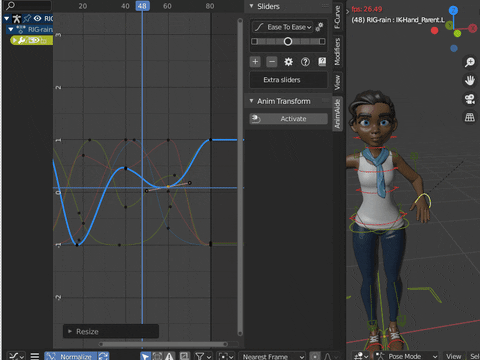The width and height of the screenshot is (480, 360).
Task: Click the manual book icon in Sliders panel
Action: (322, 61)
